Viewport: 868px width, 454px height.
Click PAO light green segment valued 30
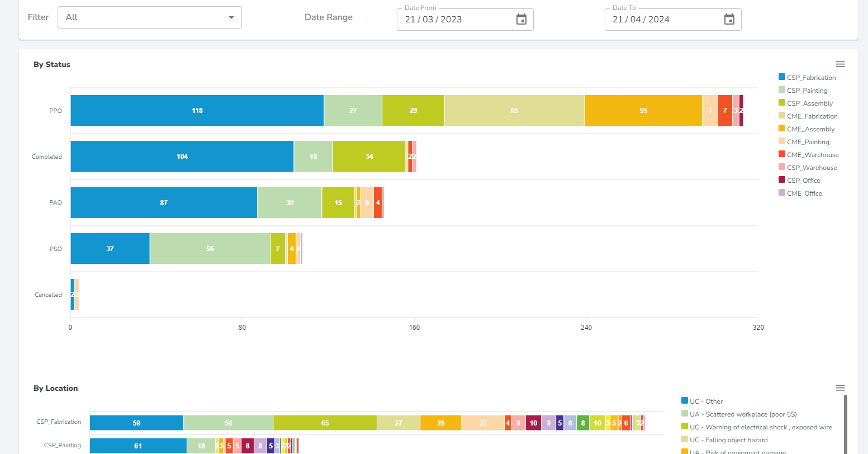coord(290,202)
